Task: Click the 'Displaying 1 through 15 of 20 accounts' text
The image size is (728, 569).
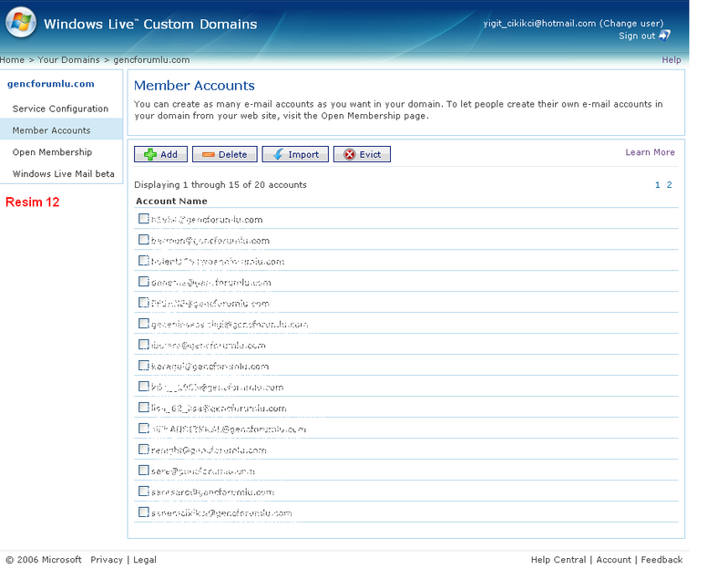Action: point(220,185)
